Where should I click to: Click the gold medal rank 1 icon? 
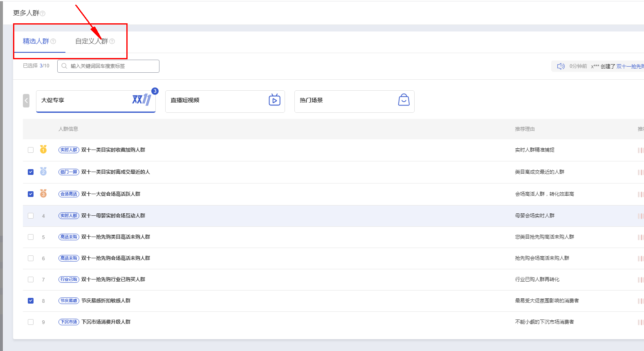(x=43, y=149)
